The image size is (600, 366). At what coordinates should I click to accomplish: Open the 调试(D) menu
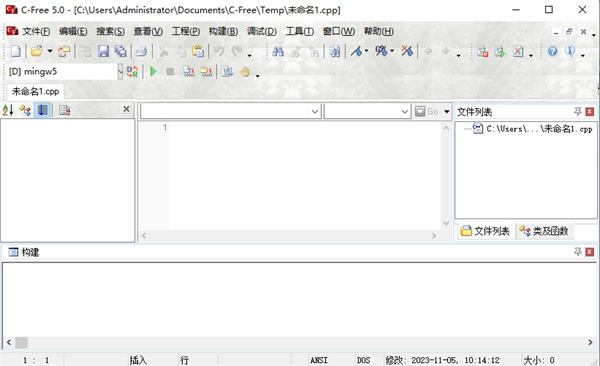261,31
